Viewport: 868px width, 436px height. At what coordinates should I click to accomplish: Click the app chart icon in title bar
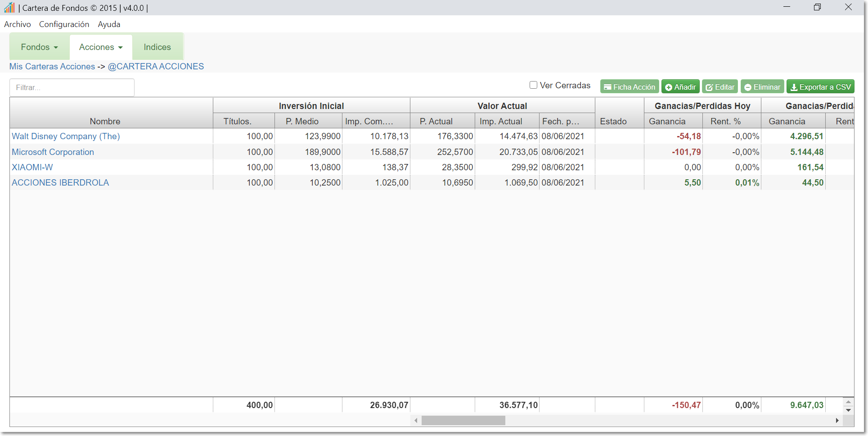click(9, 7)
